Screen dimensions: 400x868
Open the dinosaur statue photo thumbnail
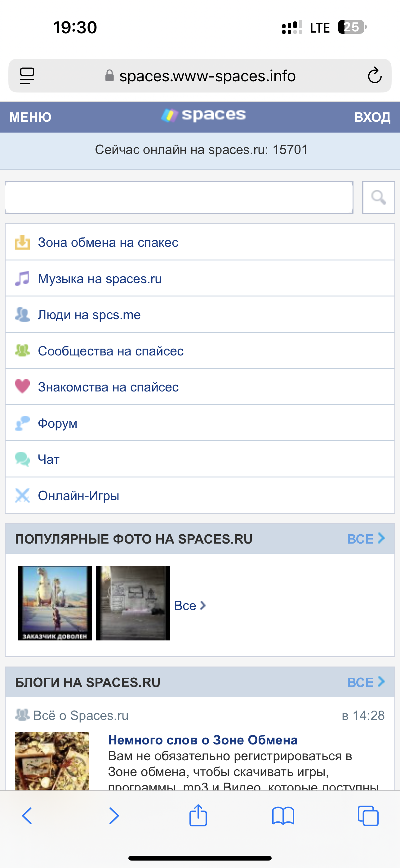pyautogui.click(x=55, y=603)
